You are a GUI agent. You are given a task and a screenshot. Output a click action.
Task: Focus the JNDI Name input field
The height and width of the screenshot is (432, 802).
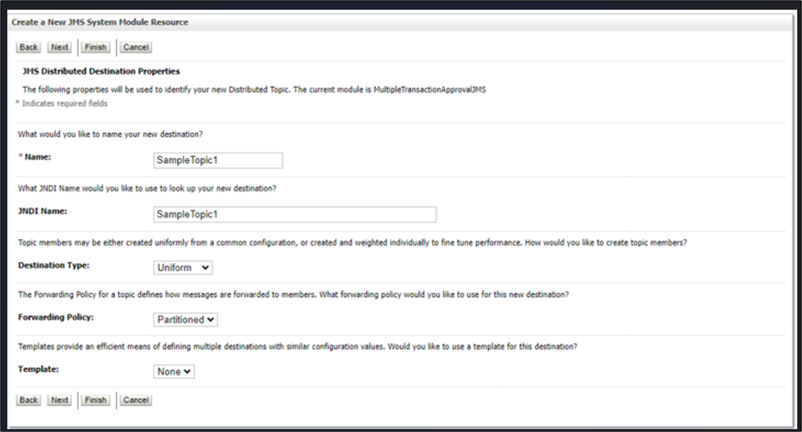(294, 214)
